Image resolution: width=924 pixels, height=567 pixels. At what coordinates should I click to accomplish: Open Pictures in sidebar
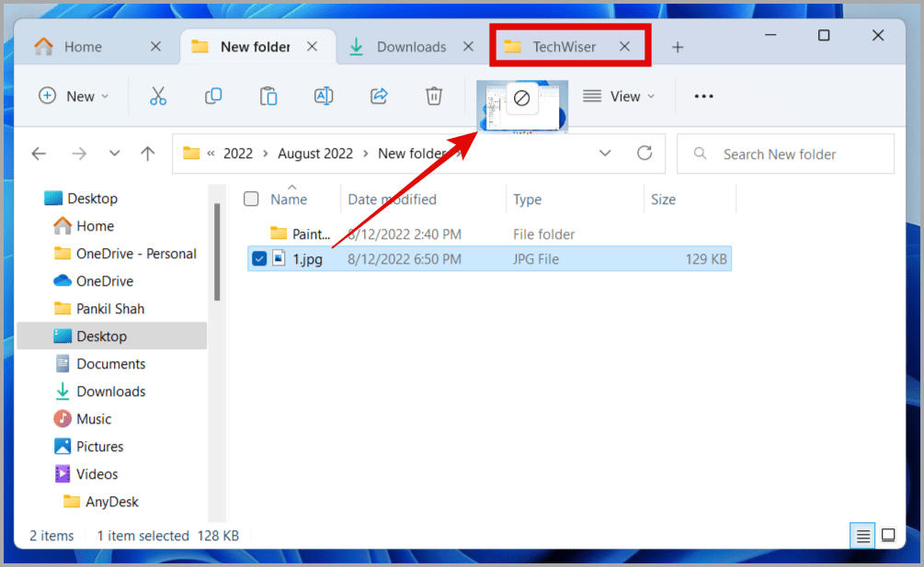(99, 447)
